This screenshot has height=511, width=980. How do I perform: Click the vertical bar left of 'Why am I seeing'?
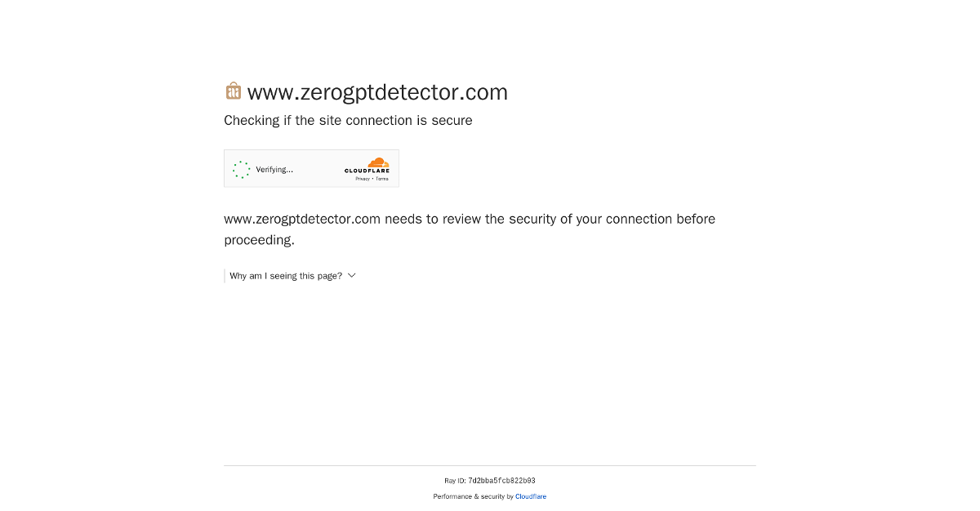click(x=225, y=276)
